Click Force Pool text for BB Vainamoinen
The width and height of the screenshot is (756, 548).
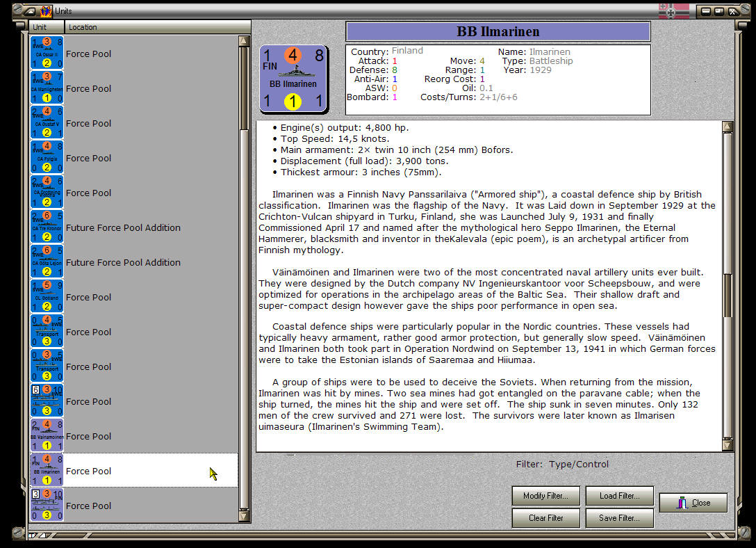click(88, 436)
